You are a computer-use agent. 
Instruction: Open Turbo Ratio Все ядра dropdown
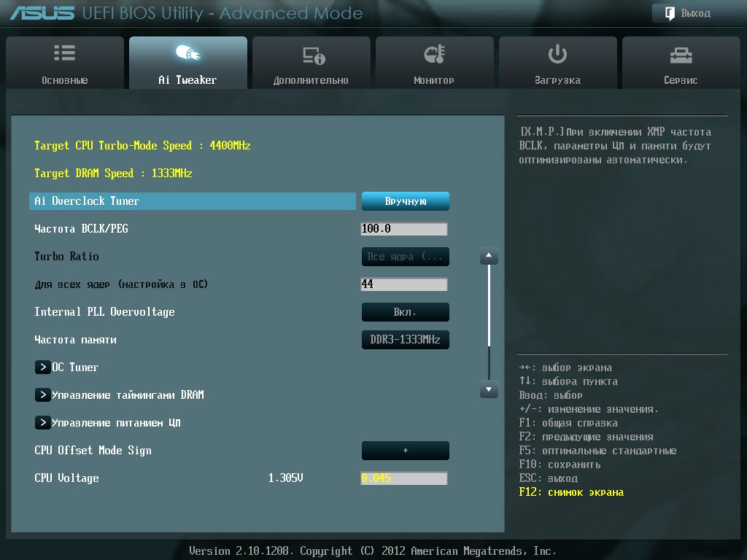pos(406,257)
